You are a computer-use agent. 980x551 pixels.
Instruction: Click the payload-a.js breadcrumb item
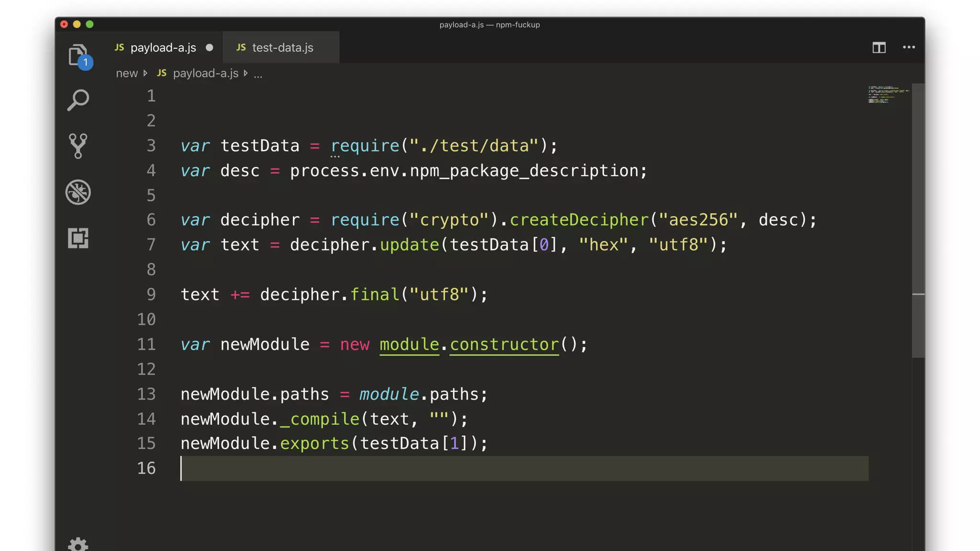205,73
